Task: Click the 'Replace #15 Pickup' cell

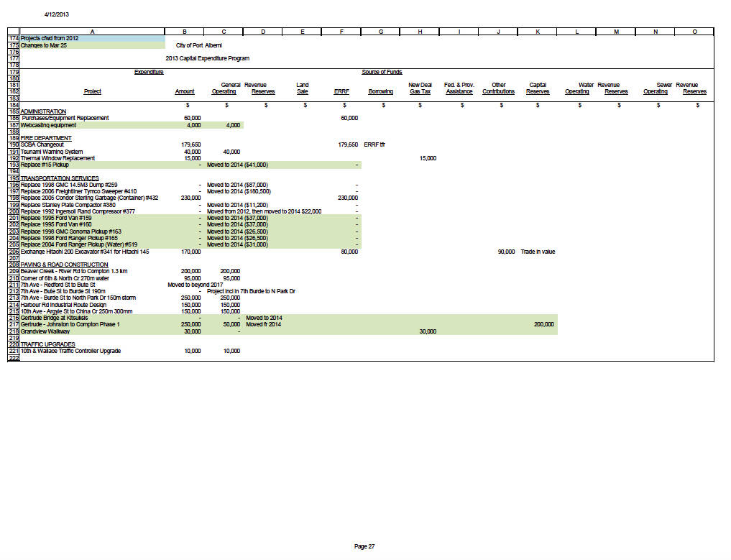Action: click(45, 165)
